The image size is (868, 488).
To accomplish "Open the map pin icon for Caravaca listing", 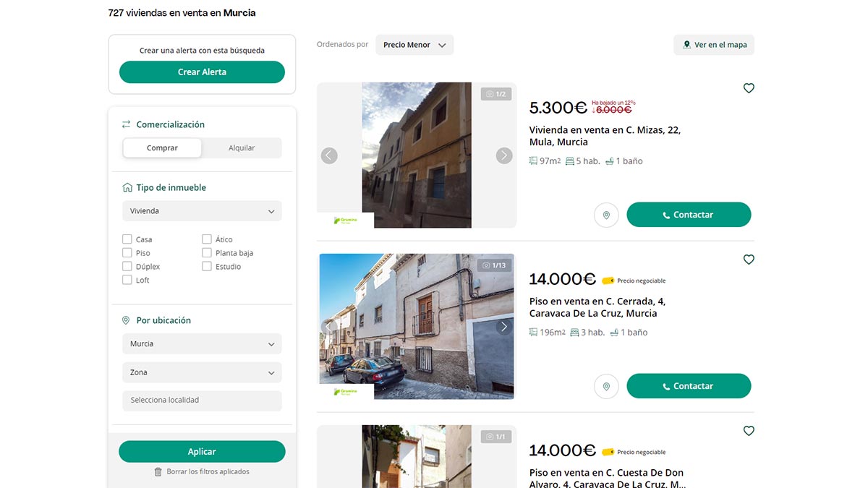I will [606, 386].
